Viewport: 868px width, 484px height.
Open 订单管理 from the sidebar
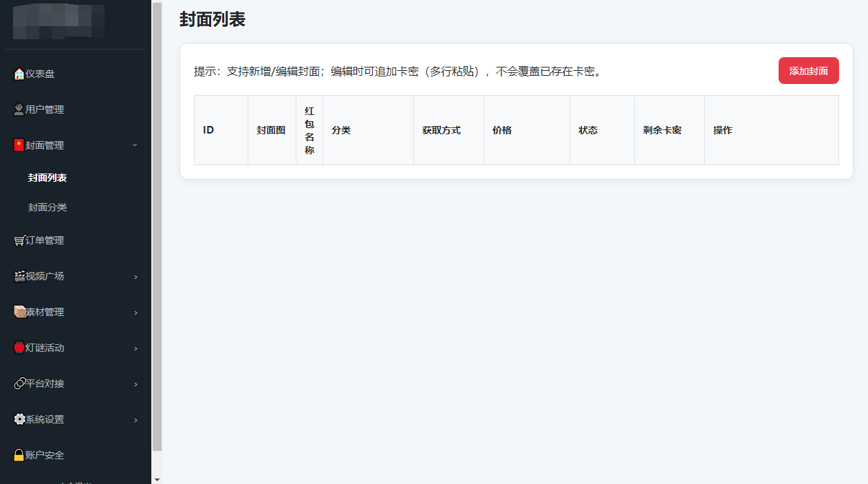pyautogui.click(x=45, y=240)
